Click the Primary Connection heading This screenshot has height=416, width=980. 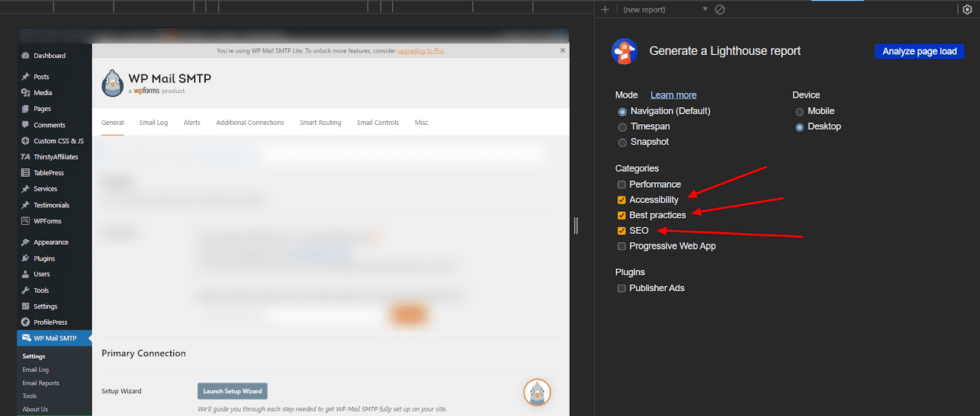(x=143, y=353)
